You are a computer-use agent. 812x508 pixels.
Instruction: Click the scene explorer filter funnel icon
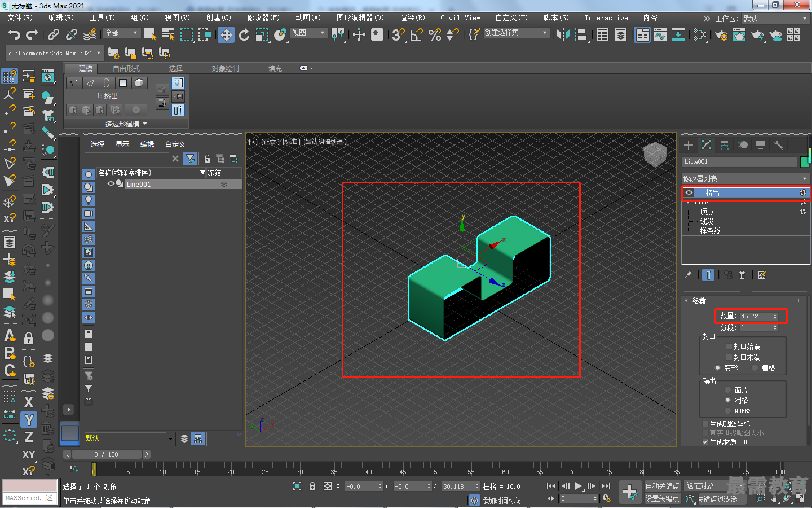pyautogui.click(x=191, y=159)
